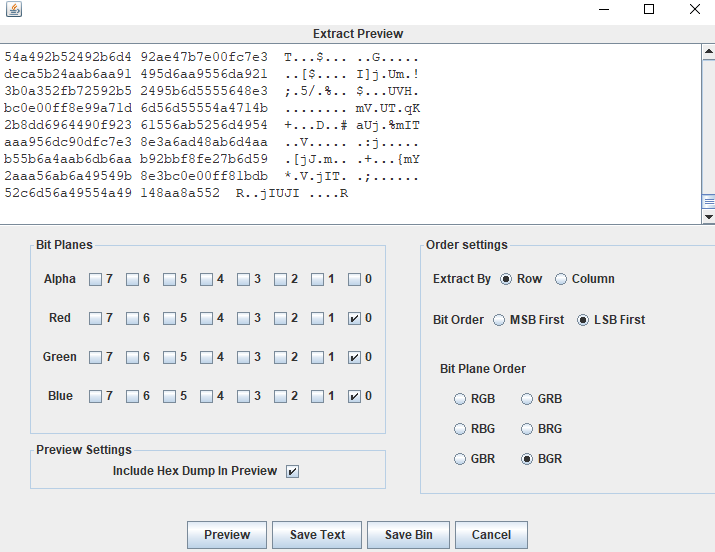Set bit plane order to BRG

pos(527,429)
